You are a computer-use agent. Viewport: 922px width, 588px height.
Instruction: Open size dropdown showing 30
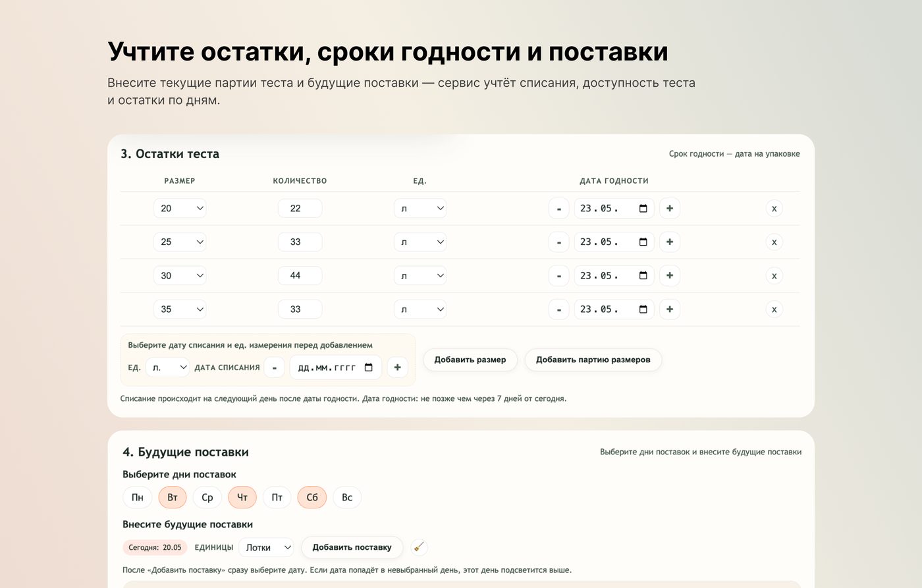tap(180, 276)
